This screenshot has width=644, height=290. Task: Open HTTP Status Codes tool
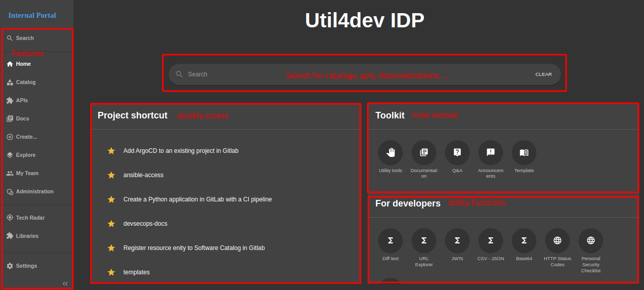(557, 240)
